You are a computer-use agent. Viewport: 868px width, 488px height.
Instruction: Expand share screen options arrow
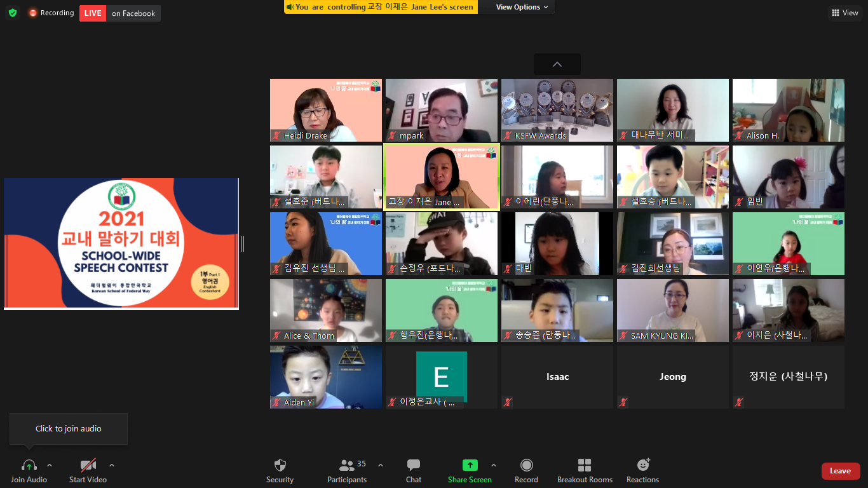494,465
